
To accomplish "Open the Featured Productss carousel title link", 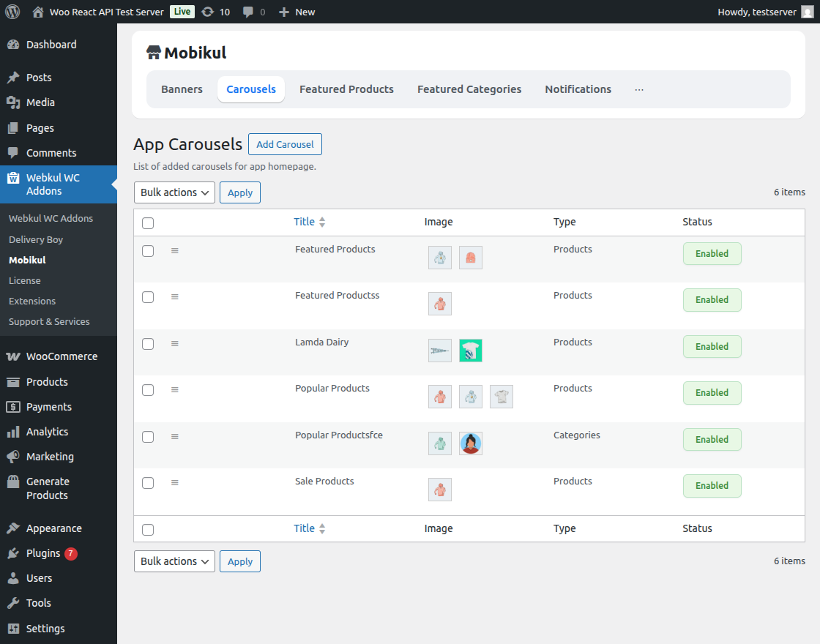I will [338, 295].
